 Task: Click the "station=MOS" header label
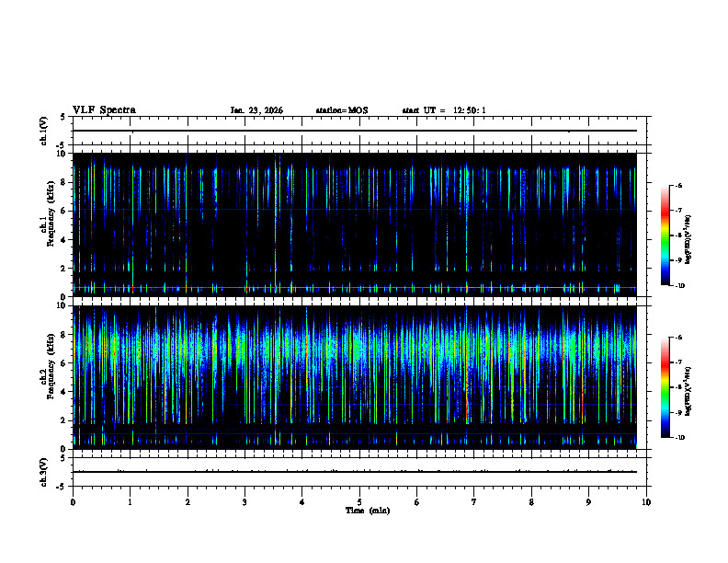tap(342, 110)
